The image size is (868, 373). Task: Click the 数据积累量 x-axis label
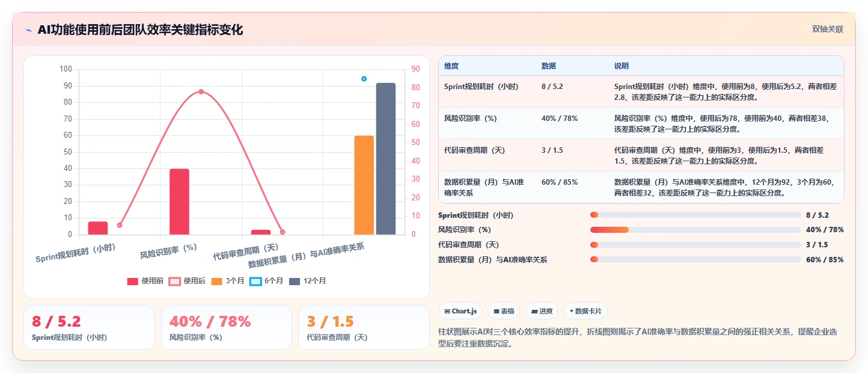click(x=307, y=255)
